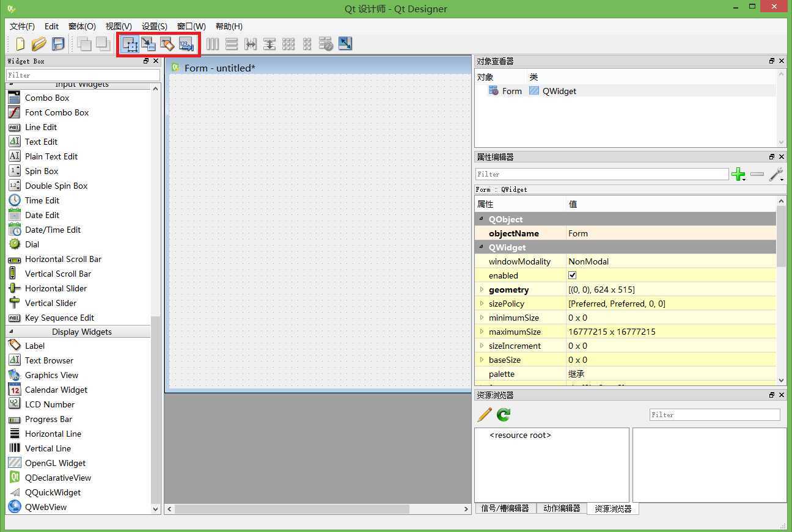Open the 帮助(H) menu
The height and width of the screenshot is (532, 792).
(x=229, y=26)
